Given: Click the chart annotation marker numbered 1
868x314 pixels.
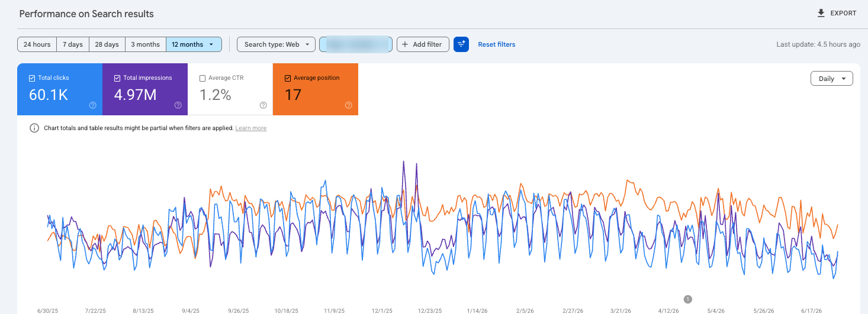Looking at the screenshot, I should (688, 299).
